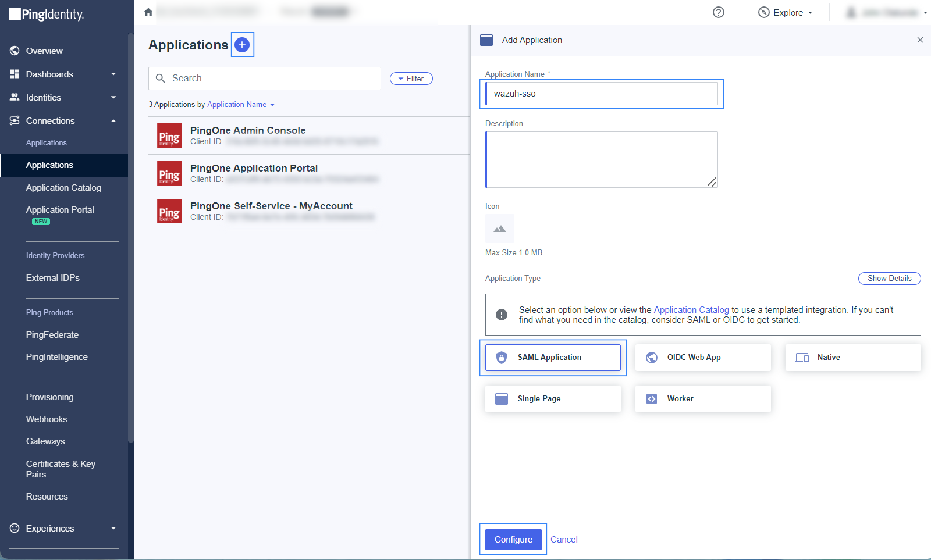
Task: Click the Cancel link
Action: click(564, 540)
